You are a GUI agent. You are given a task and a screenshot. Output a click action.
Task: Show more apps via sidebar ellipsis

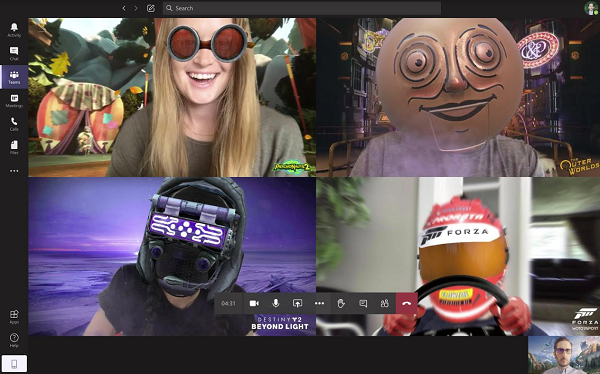click(x=14, y=171)
